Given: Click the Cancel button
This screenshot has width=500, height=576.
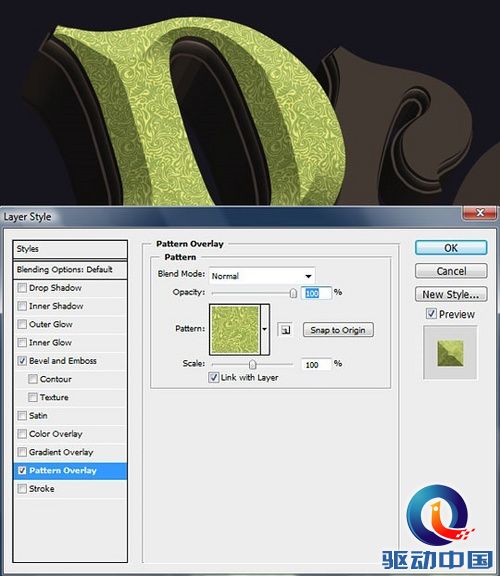Looking at the screenshot, I should pos(451,271).
